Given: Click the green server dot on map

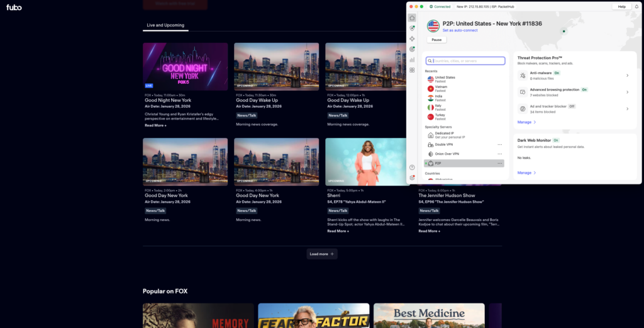Looking at the screenshot, I should [564, 31].
